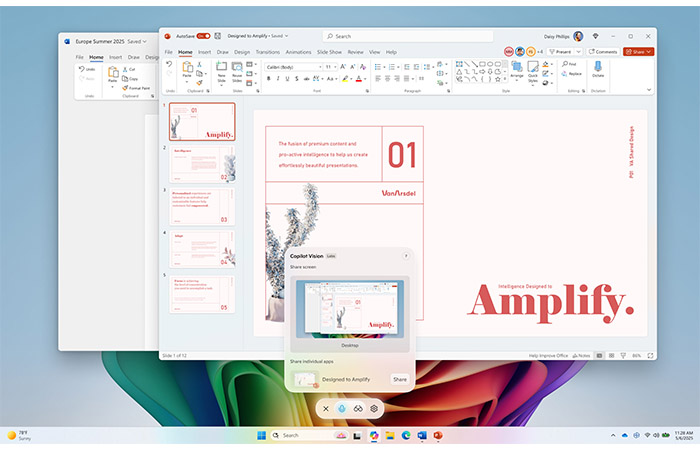Screen dimensions: 700x450
Task: Click the New Slide icon
Action: coord(221,67)
